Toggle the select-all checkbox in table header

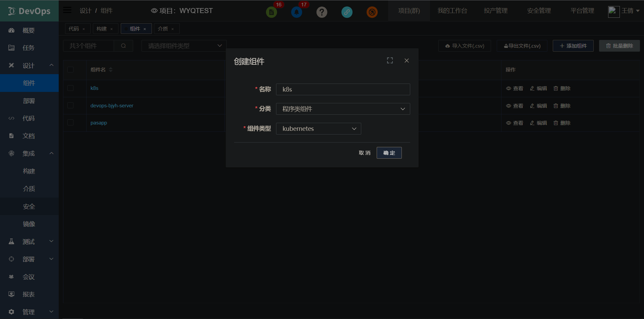[x=70, y=70]
